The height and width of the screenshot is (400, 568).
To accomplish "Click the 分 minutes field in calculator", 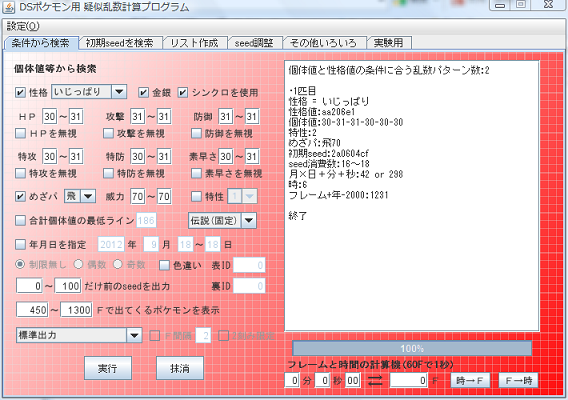I will pos(292,380).
